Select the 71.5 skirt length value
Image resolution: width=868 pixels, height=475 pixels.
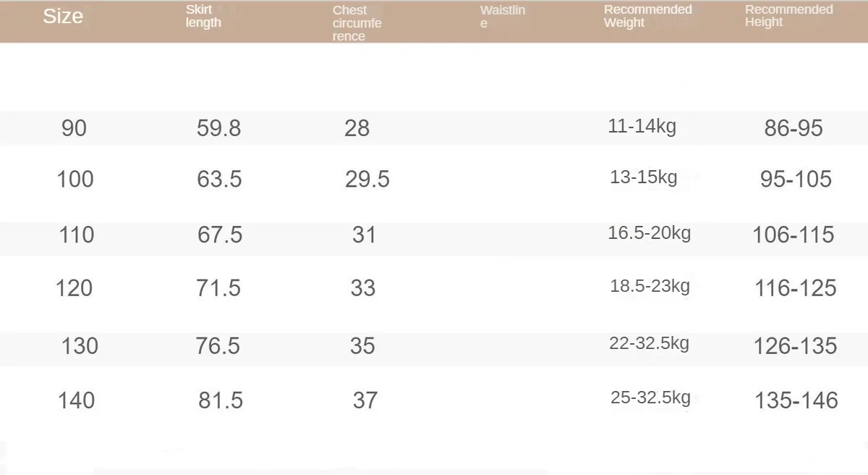point(218,288)
